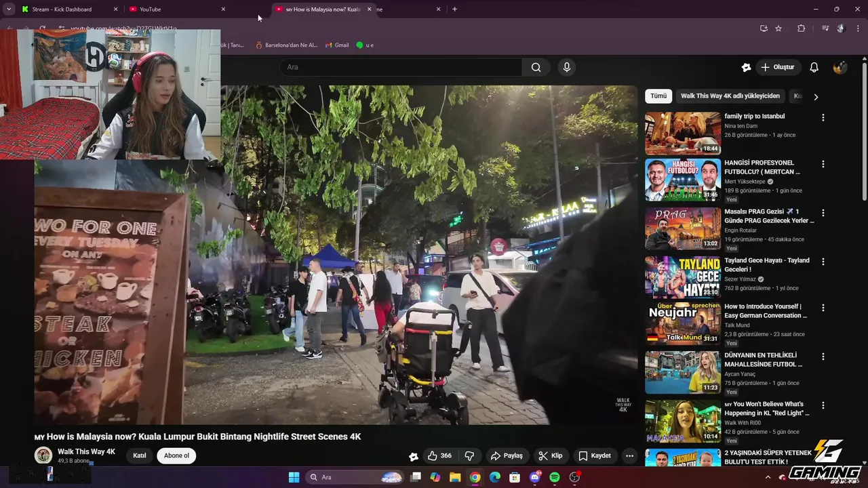This screenshot has width=868, height=488.
Task: Open options for 'You Won't Believe What's Happening' video
Action: coord(823,405)
